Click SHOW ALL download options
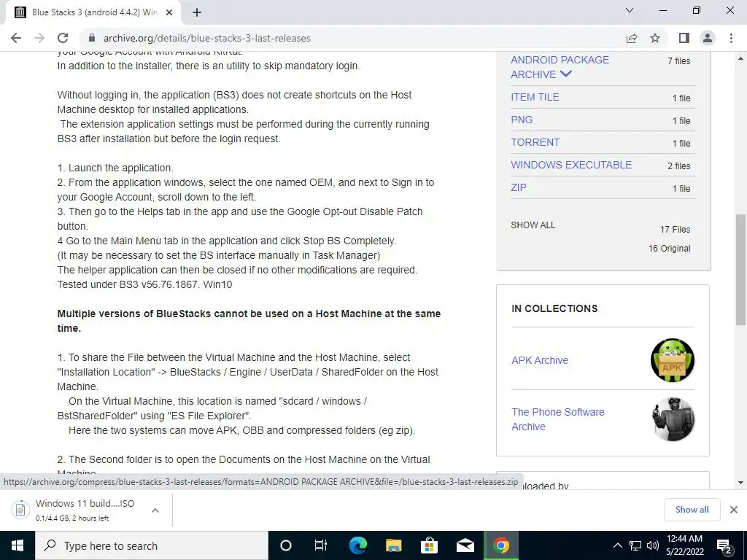747x560 pixels. [533, 225]
